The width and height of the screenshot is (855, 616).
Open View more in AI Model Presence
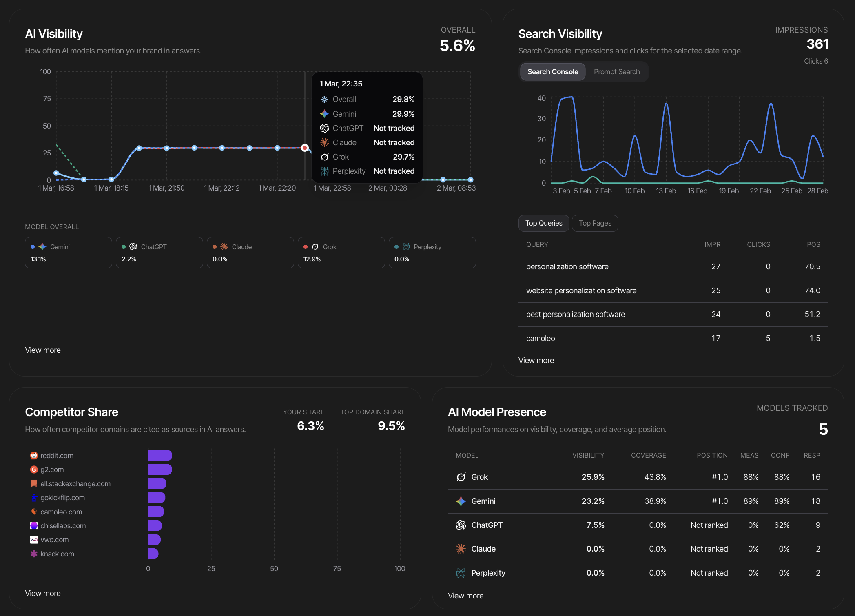point(465,596)
